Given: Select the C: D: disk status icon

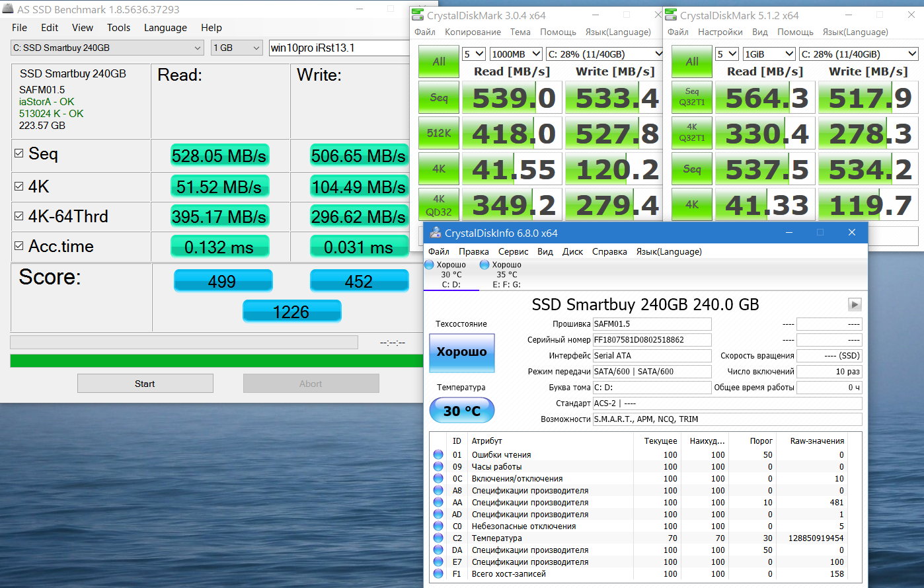Looking at the screenshot, I should tap(429, 265).
